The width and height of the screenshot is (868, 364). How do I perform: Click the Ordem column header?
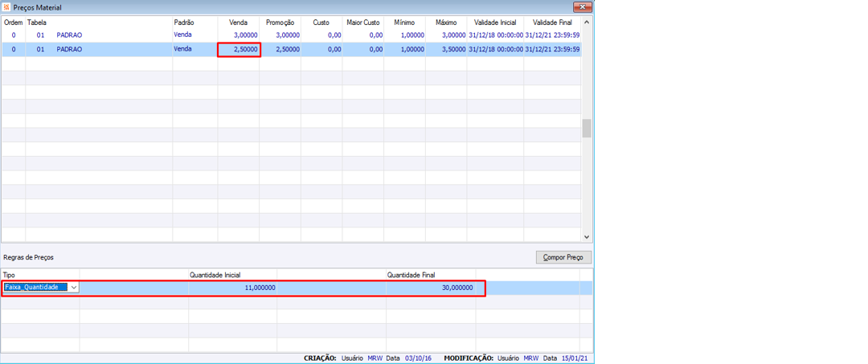[14, 22]
